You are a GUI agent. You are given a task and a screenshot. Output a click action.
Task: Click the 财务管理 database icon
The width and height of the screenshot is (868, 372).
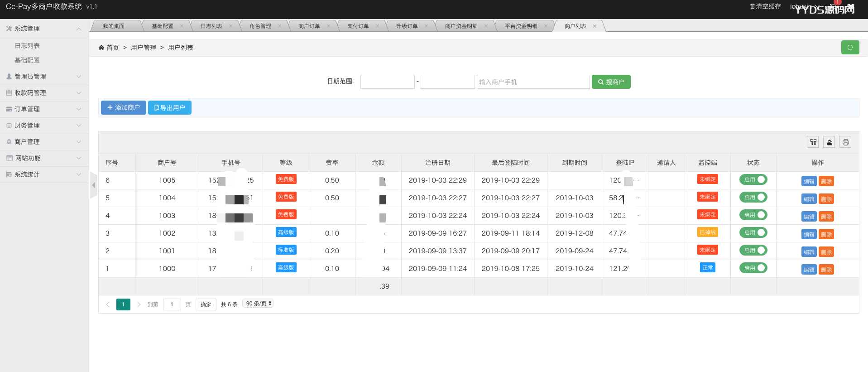tap(9, 126)
